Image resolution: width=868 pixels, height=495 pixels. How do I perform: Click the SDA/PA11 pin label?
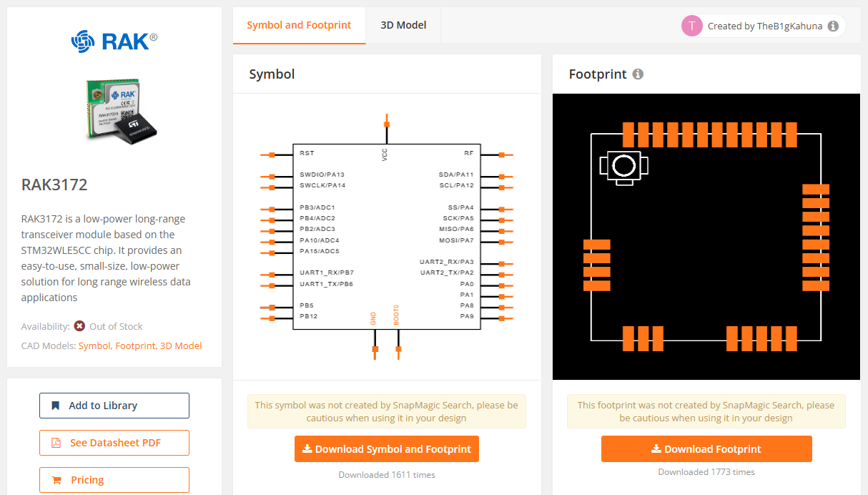tap(456, 175)
